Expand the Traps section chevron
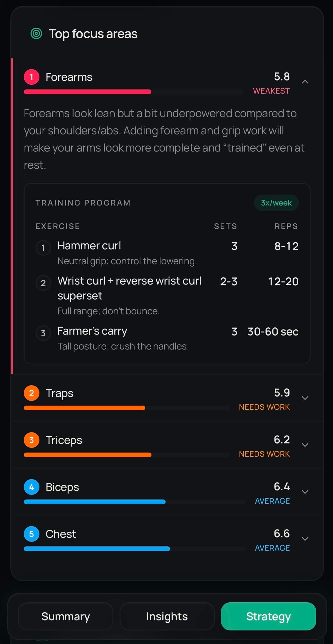The width and height of the screenshot is (333, 644). coord(305,398)
